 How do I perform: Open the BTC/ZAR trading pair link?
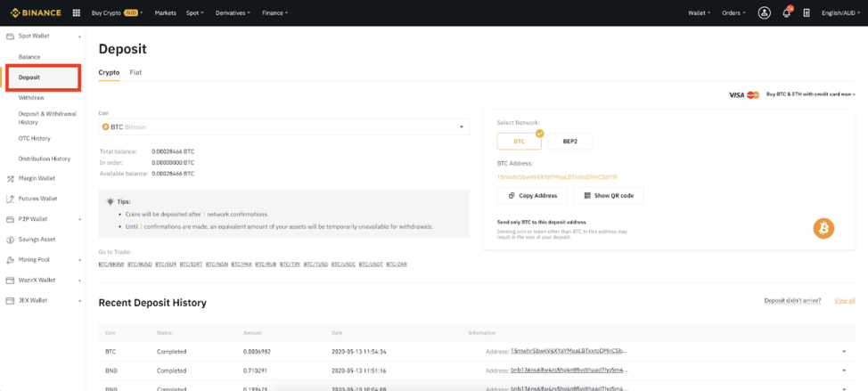397,265
